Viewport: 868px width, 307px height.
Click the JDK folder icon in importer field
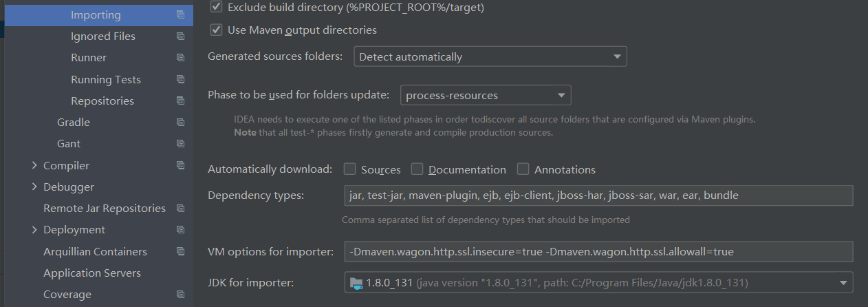point(356,283)
